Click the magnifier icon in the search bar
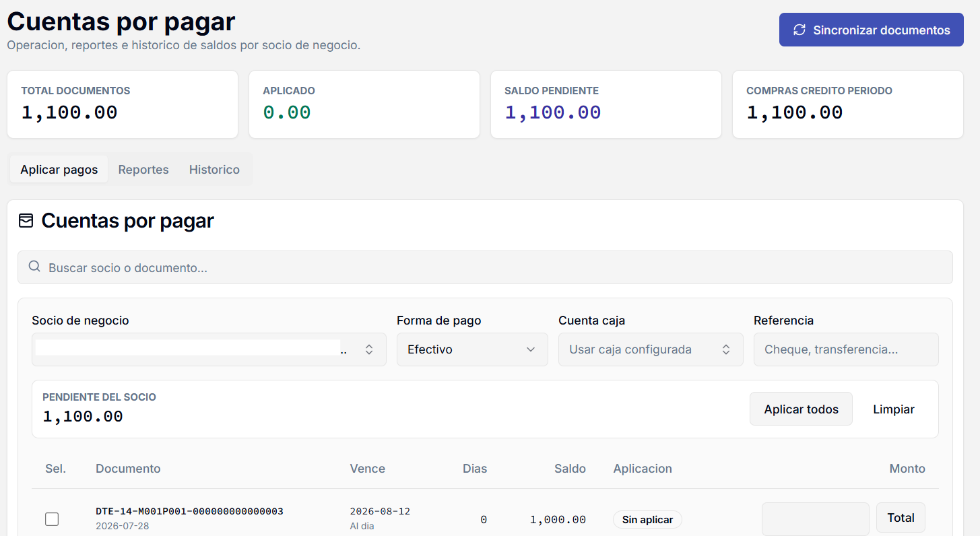The width and height of the screenshot is (980, 536). coord(34,267)
